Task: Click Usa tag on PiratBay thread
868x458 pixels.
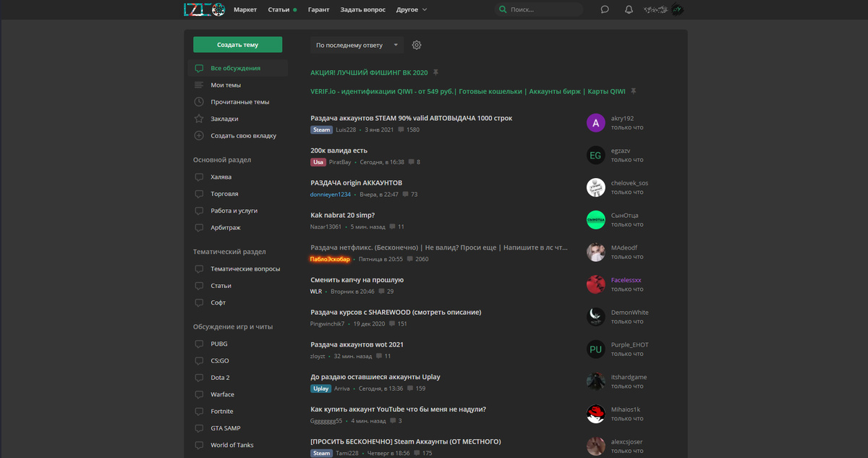Action: coord(318,162)
